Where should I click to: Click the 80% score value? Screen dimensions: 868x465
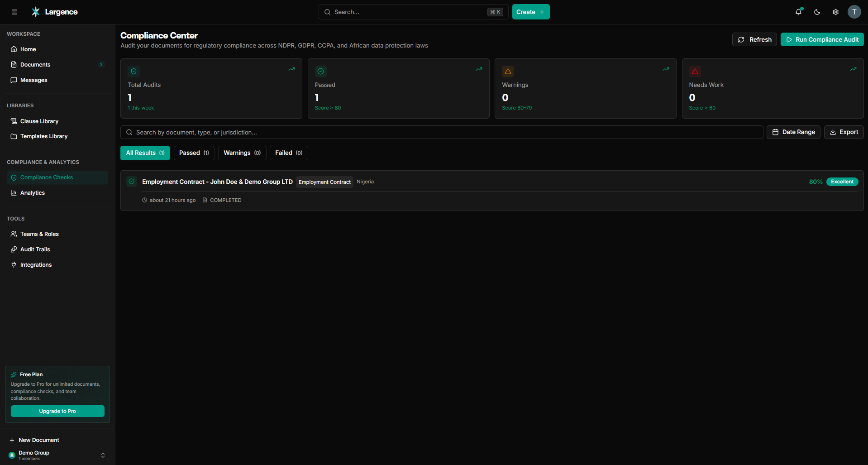[816, 182]
